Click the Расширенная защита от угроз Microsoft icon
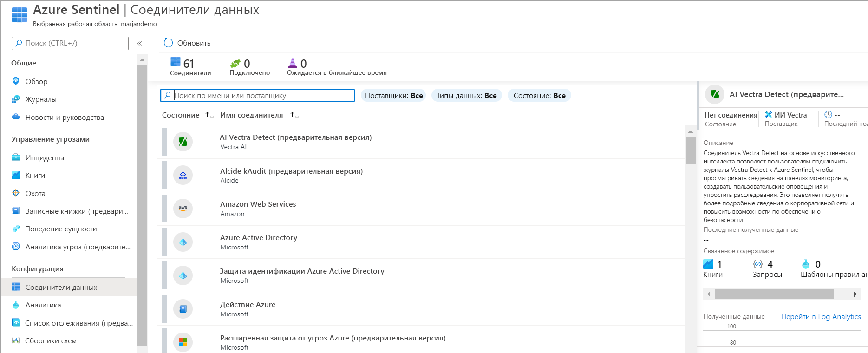The image size is (868, 353). pos(183,342)
